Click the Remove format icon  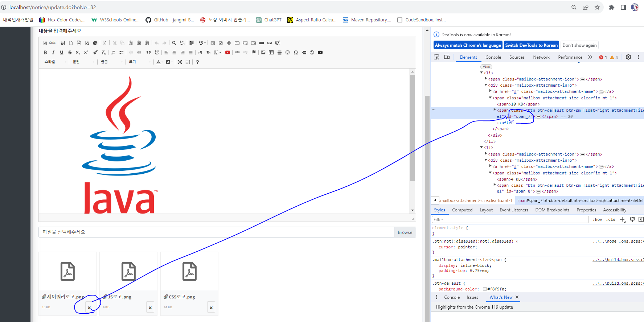pos(103,53)
